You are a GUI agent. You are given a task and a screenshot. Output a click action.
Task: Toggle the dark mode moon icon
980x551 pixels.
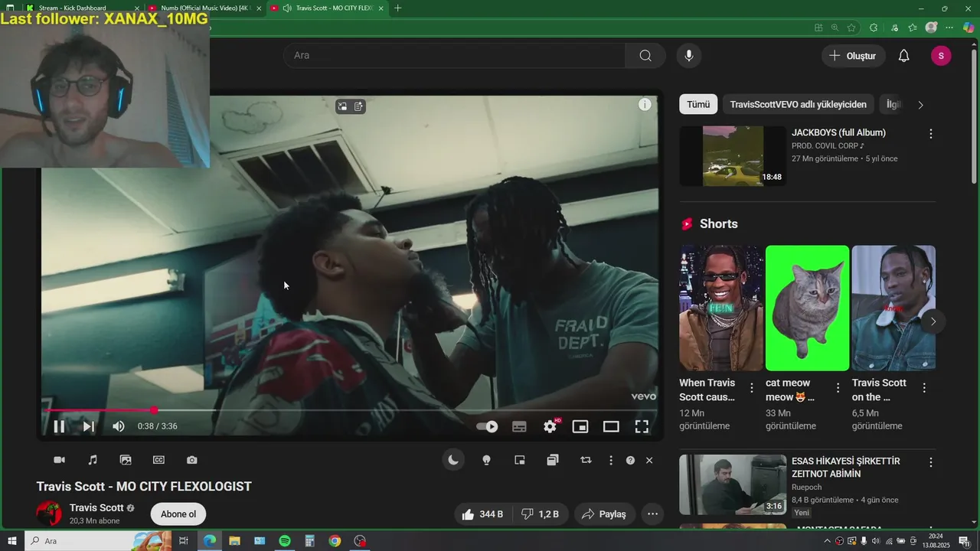point(453,460)
